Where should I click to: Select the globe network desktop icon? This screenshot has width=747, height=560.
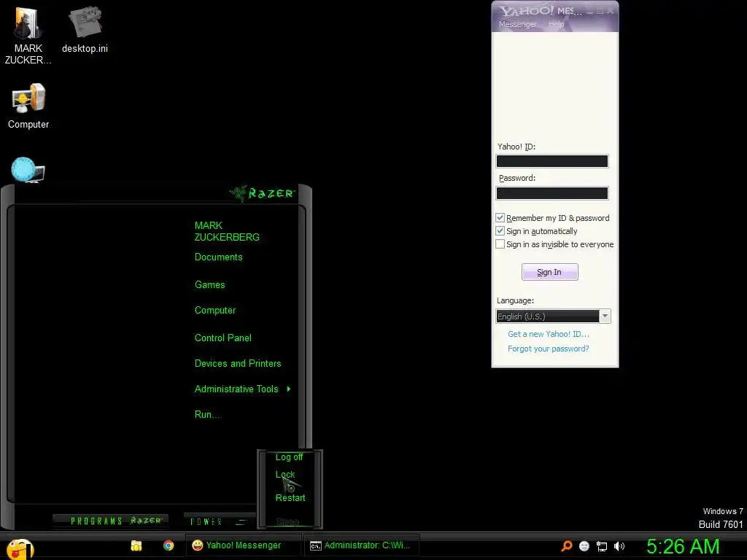28,170
